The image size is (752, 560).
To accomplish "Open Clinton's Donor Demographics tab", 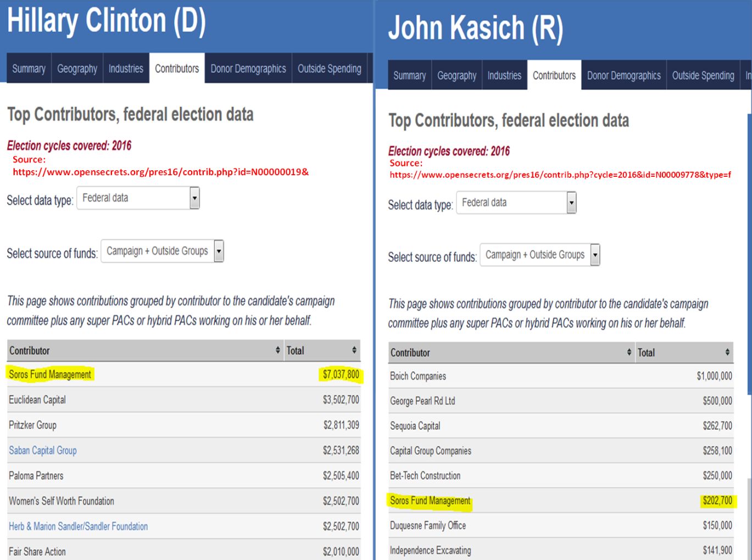I will (x=248, y=69).
